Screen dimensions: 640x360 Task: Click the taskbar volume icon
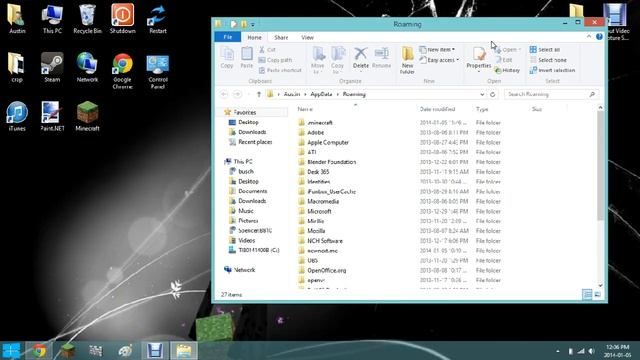pos(591,351)
